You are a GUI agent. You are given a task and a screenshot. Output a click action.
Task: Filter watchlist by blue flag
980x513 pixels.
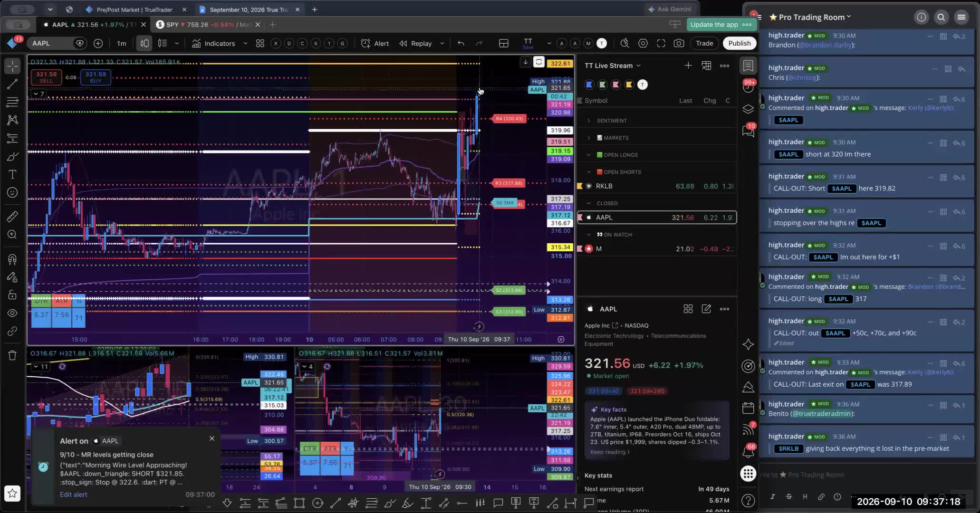coord(589,85)
